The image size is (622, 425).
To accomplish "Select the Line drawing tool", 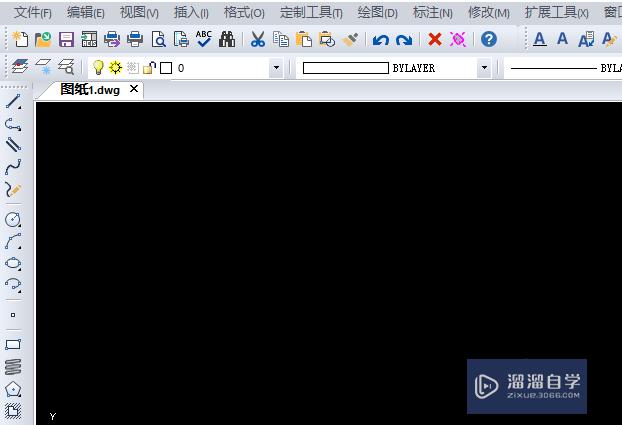I will [13, 102].
